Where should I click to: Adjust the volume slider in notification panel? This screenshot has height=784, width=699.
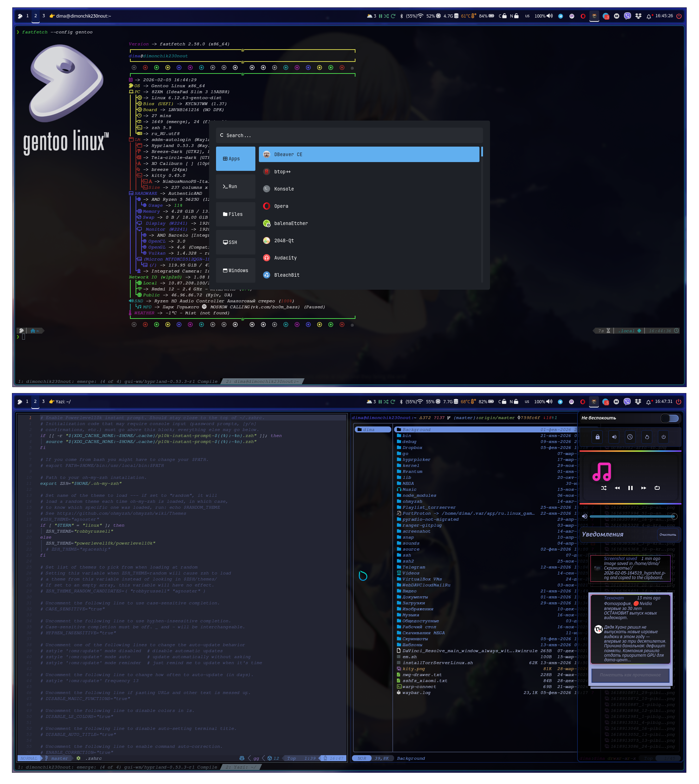click(x=632, y=516)
